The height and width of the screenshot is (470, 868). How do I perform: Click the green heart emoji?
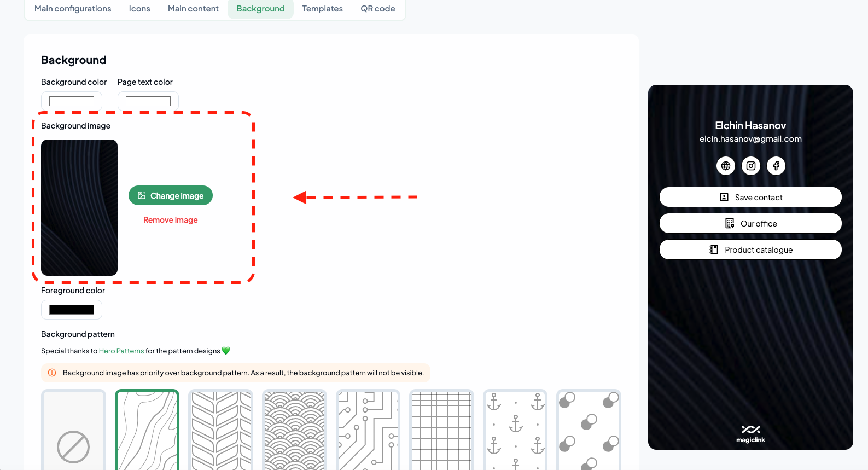(x=226, y=351)
